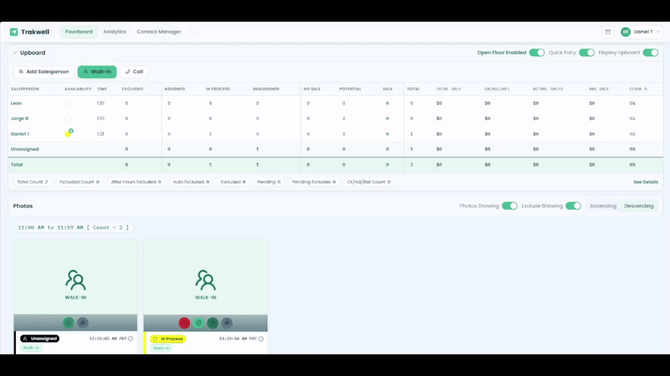Click gray hide-eye icon on In Process card
Screen dimensions: 670x376
click(x=227, y=323)
